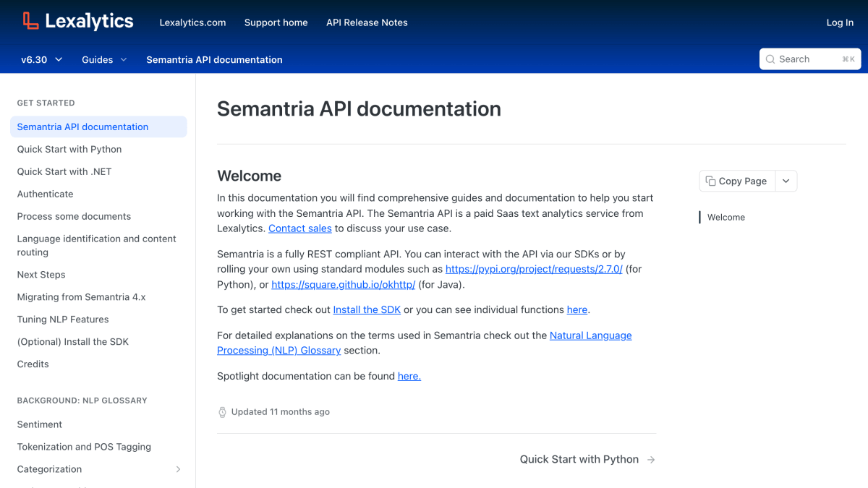Open Lexalytics.com in the top nav
This screenshot has width=868, height=488.
tap(192, 22)
